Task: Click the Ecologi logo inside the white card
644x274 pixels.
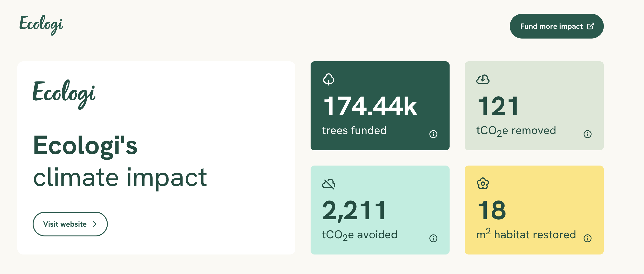Action: point(64,94)
